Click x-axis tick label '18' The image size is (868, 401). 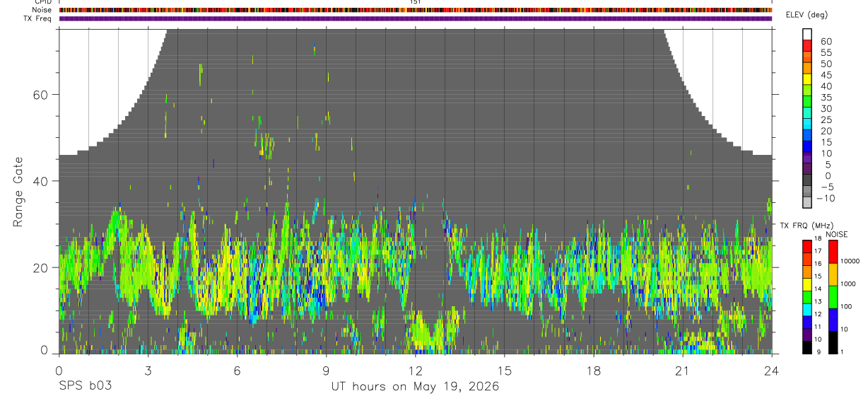tap(594, 371)
